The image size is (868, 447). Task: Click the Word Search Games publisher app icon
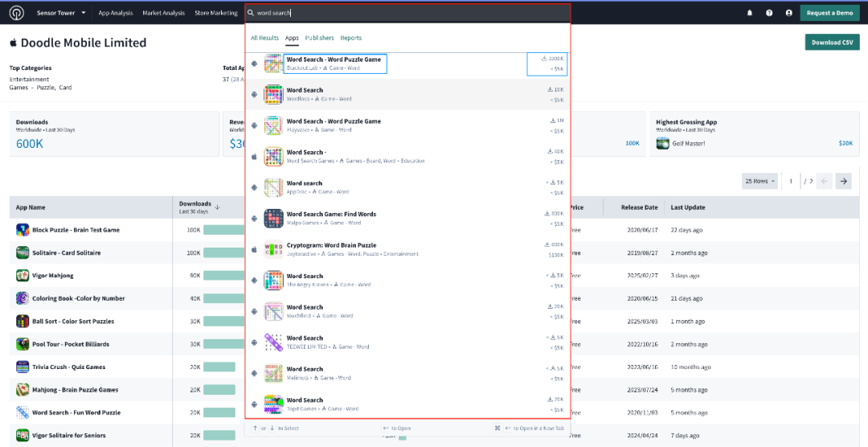pos(274,156)
